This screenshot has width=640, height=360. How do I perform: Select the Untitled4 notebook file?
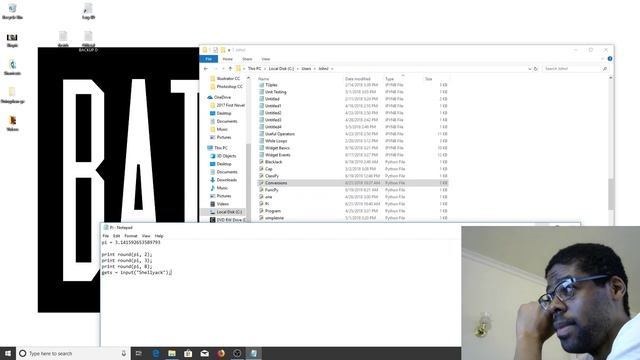[x=273, y=127]
